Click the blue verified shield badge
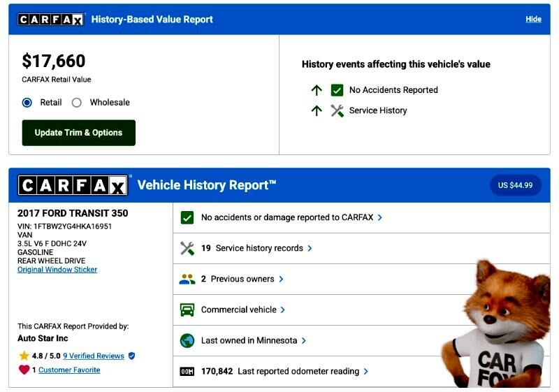The image size is (559, 392). tap(131, 356)
